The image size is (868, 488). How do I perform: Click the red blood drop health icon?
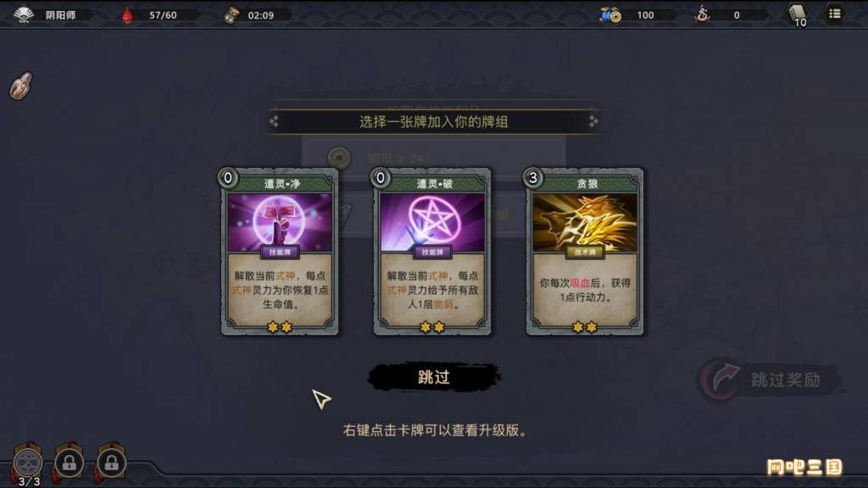tap(127, 15)
